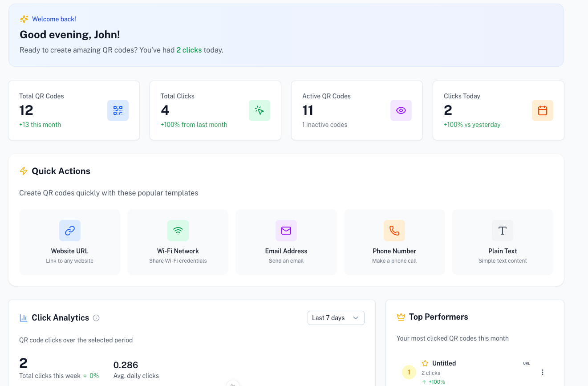The width and height of the screenshot is (588, 386).
Task: Toggle the star favorite on Untitled QR code
Action: (425, 363)
